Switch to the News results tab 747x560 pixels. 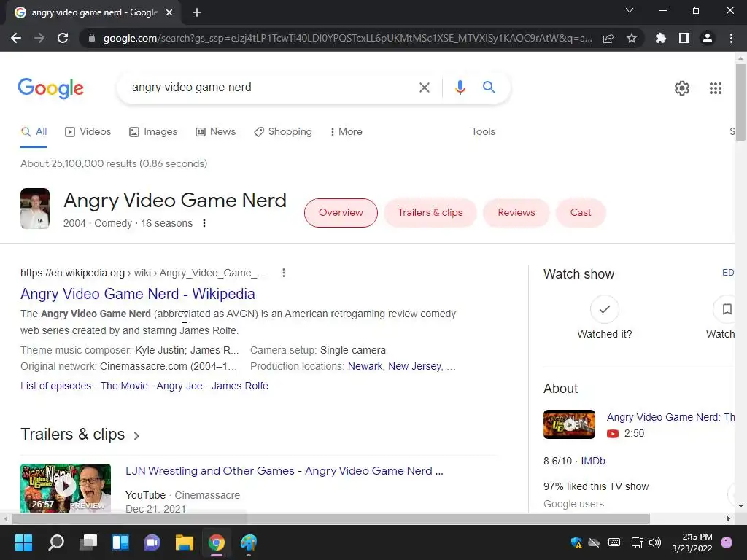coord(216,132)
